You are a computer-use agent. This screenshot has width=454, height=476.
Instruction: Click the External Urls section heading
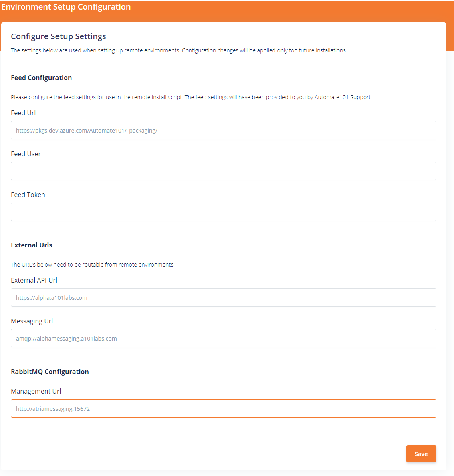coord(32,245)
